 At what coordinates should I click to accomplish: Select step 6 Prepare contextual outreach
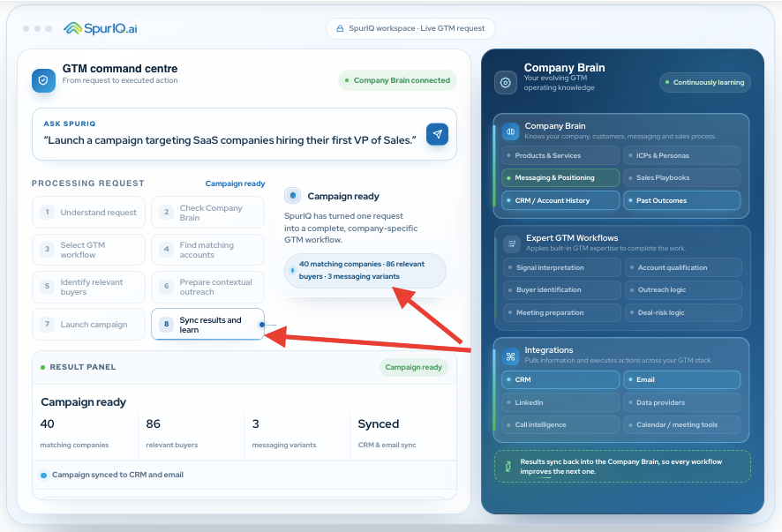click(208, 287)
